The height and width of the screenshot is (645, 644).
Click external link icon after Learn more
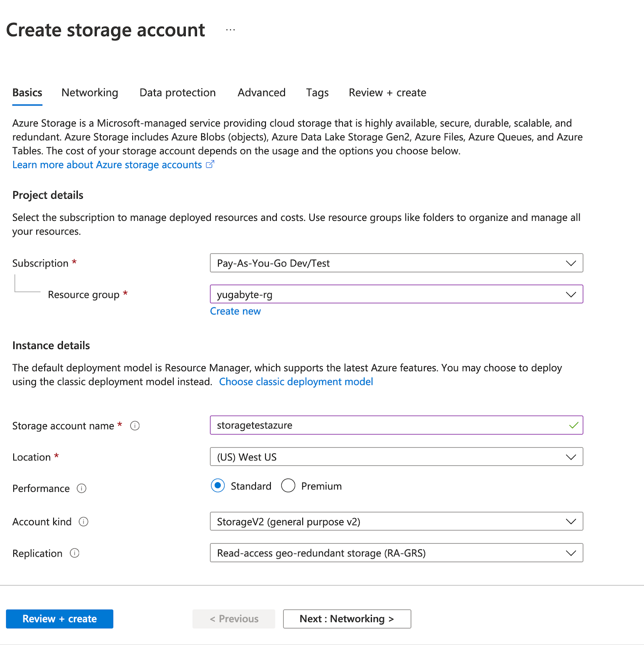pos(210,164)
